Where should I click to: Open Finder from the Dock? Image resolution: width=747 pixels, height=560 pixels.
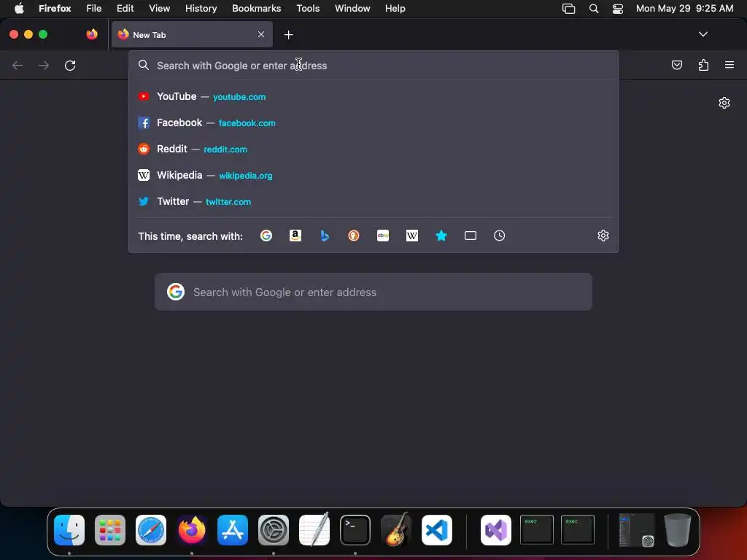tap(69, 530)
